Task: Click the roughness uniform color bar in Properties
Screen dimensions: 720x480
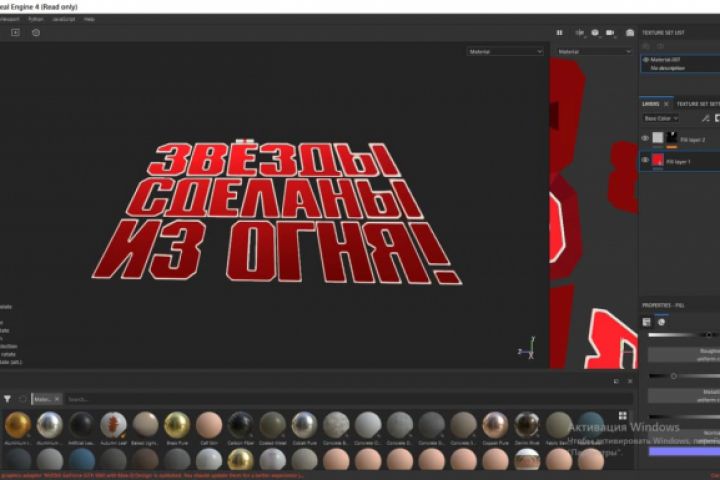Action: click(684, 355)
